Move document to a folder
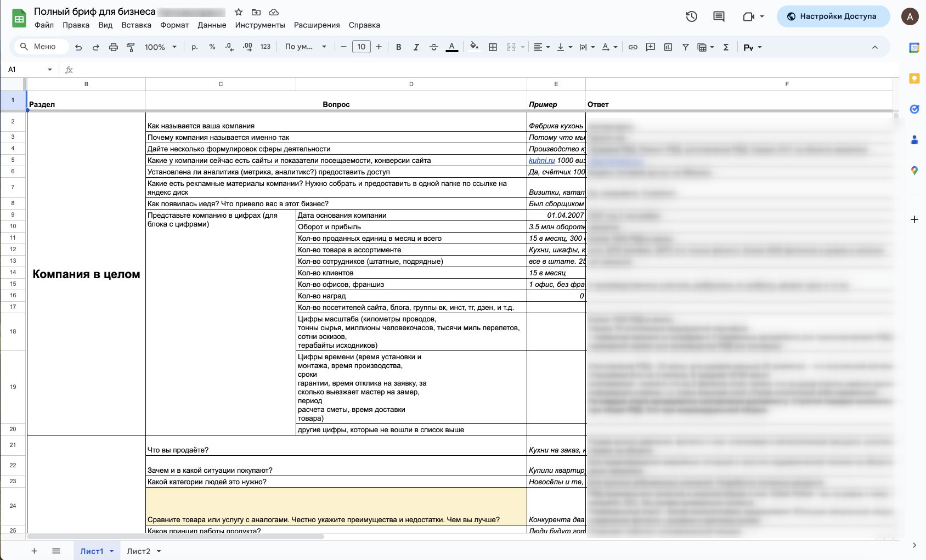 (x=256, y=12)
